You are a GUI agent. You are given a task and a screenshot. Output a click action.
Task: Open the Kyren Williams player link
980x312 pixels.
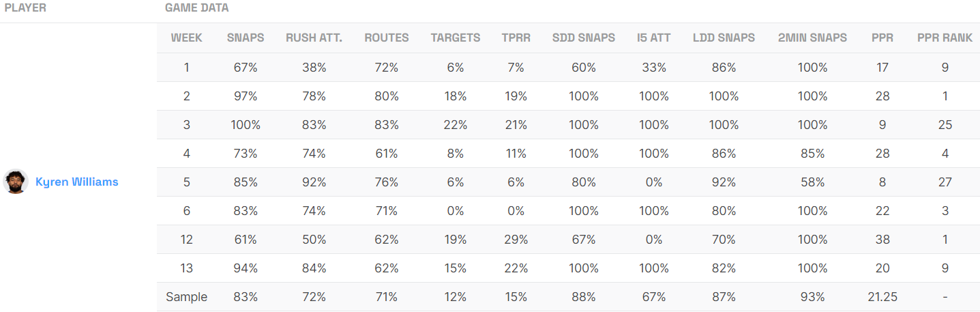(76, 182)
